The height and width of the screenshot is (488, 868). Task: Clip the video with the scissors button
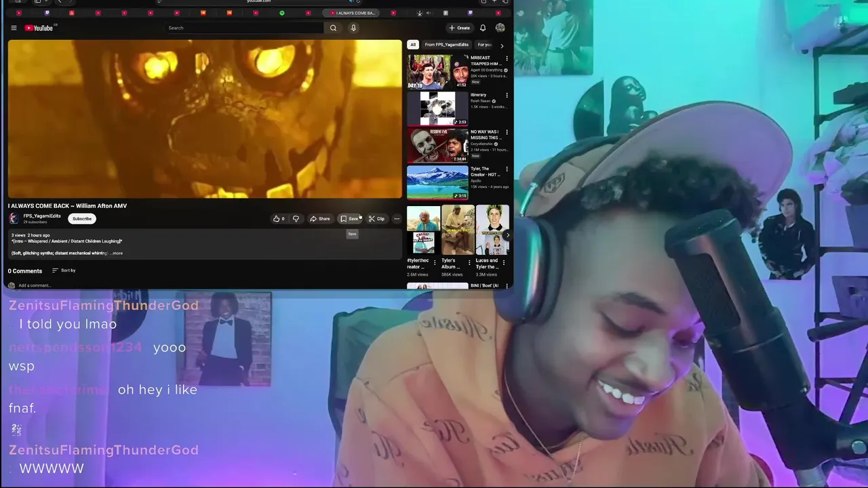pos(376,218)
